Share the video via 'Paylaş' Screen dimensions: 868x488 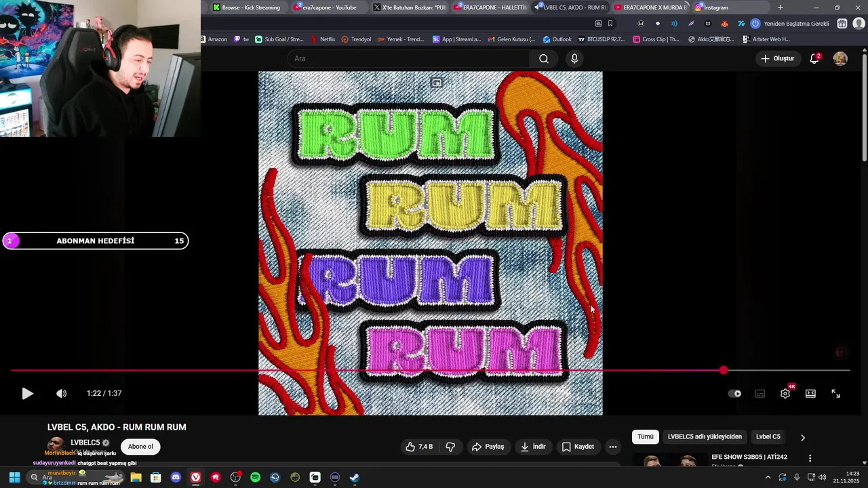tap(488, 447)
